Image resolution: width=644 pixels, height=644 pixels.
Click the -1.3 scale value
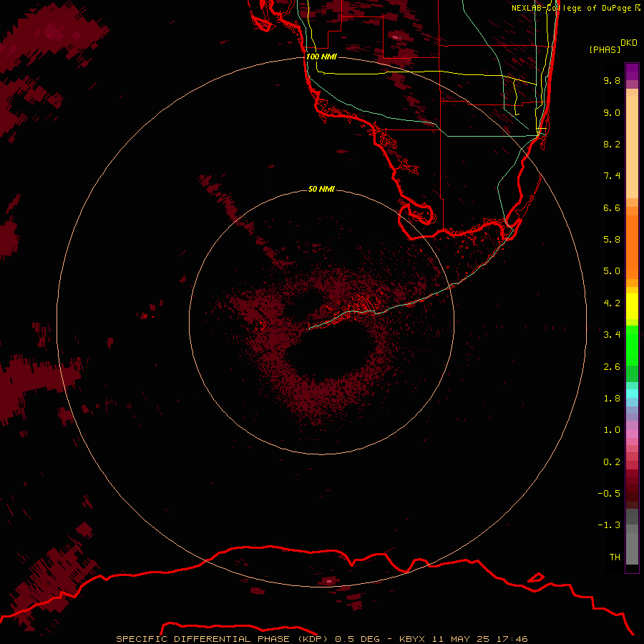coord(609,525)
